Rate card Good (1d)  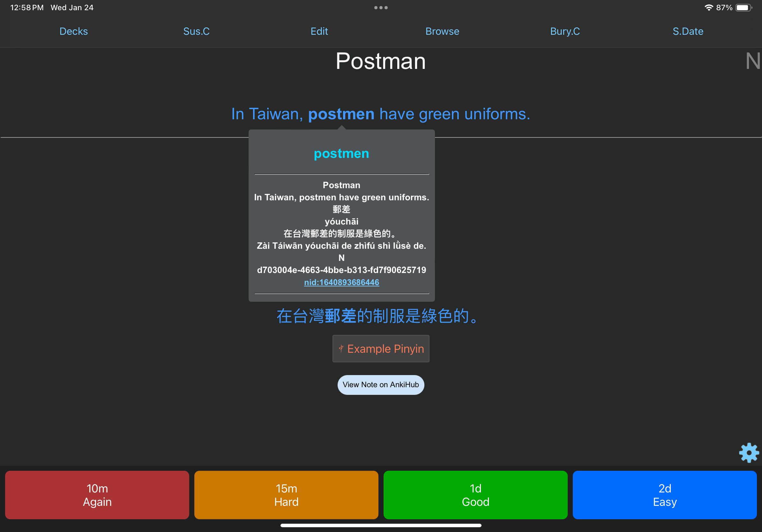475,495
